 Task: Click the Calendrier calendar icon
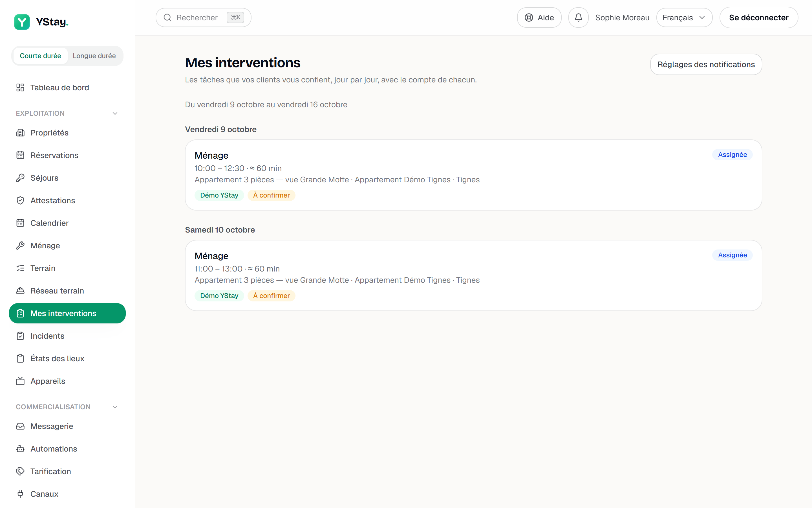(20, 223)
